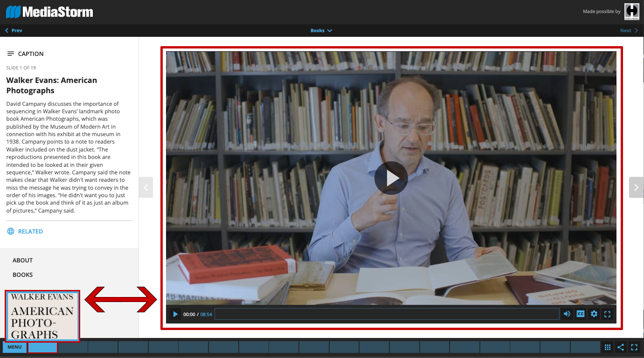Go to next slide with right arrow
The image size is (644, 358).
(637, 187)
